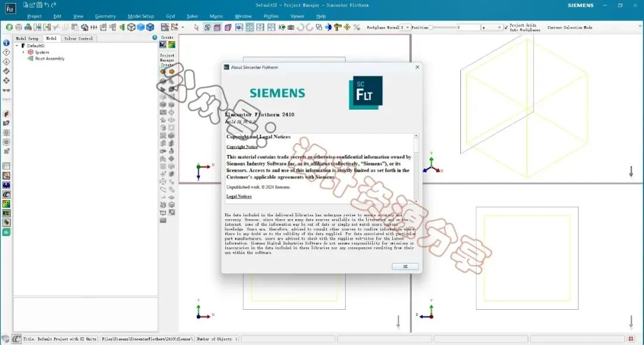Click the Undo arrow in the title bar
The height and width of the screenshot is (345, 644).
click(47, 5)
